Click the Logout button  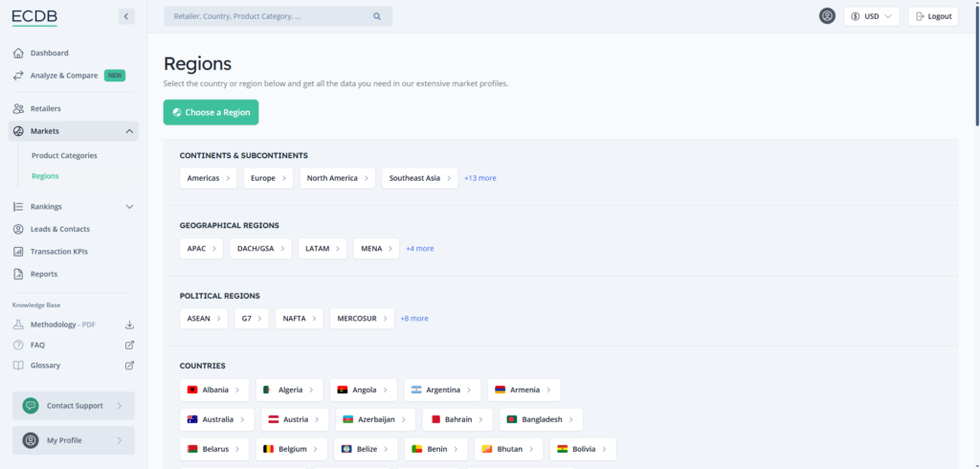pyautogui.click(x=933, y=16)
